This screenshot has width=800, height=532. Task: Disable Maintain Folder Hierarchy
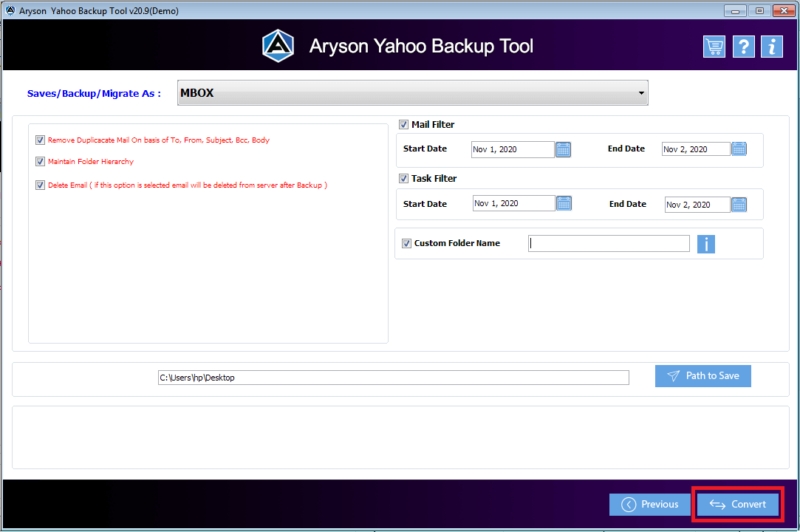40,161
